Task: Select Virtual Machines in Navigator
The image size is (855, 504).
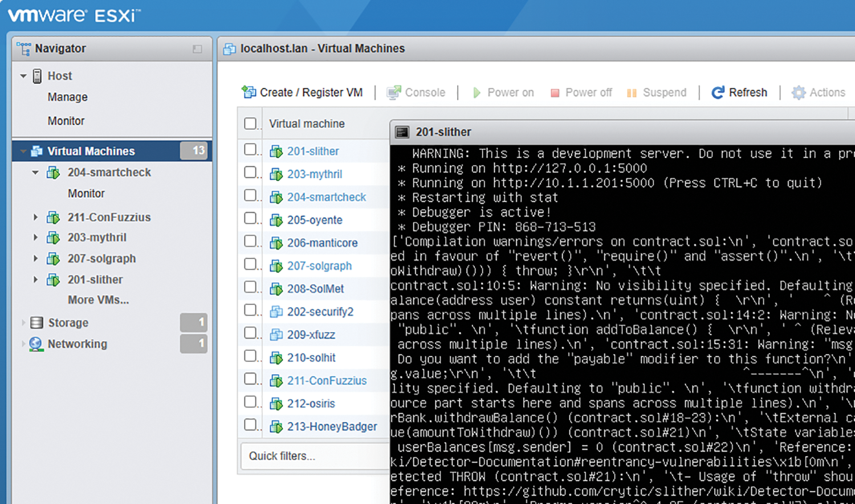Action: [91, 151]
